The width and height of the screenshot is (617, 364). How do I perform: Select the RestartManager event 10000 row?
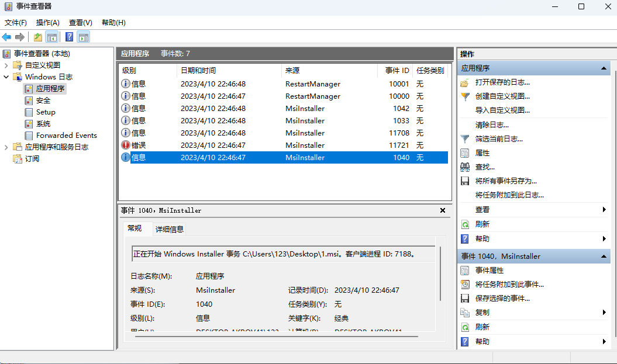click(x=284, y=96)
